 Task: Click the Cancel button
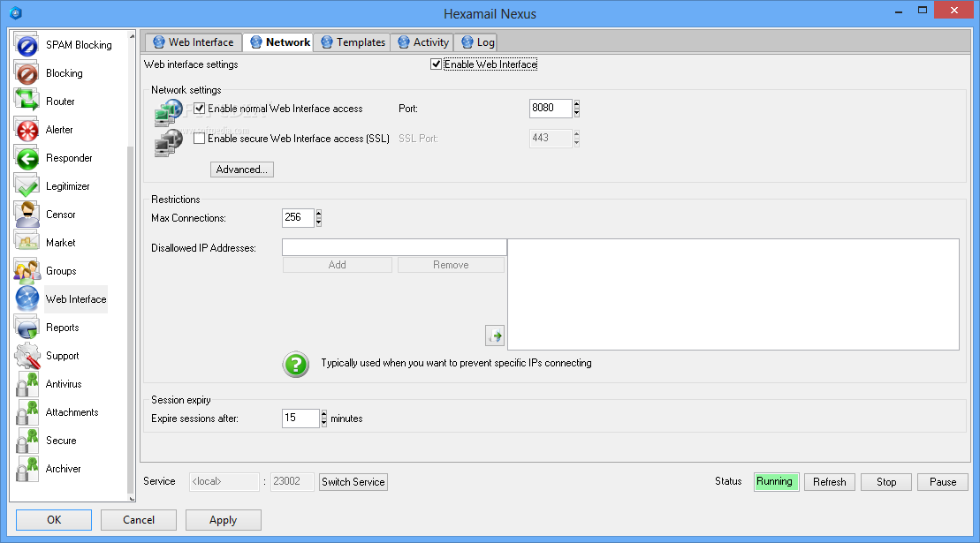coord(139,520)
